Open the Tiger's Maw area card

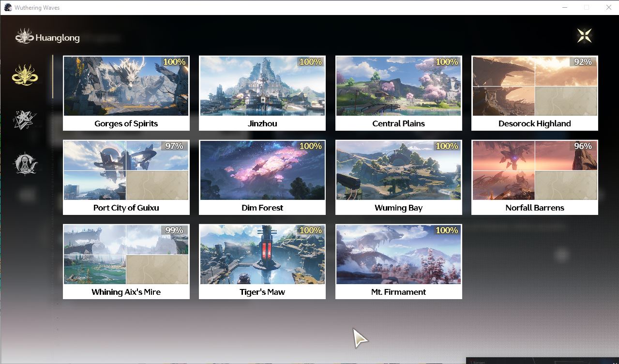pos(262,261)
